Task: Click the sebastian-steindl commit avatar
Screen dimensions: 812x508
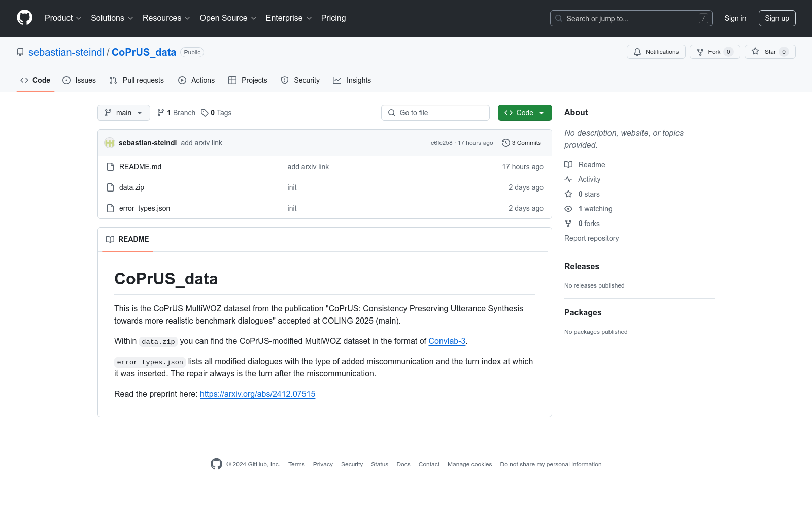Action: coord(110,143)
